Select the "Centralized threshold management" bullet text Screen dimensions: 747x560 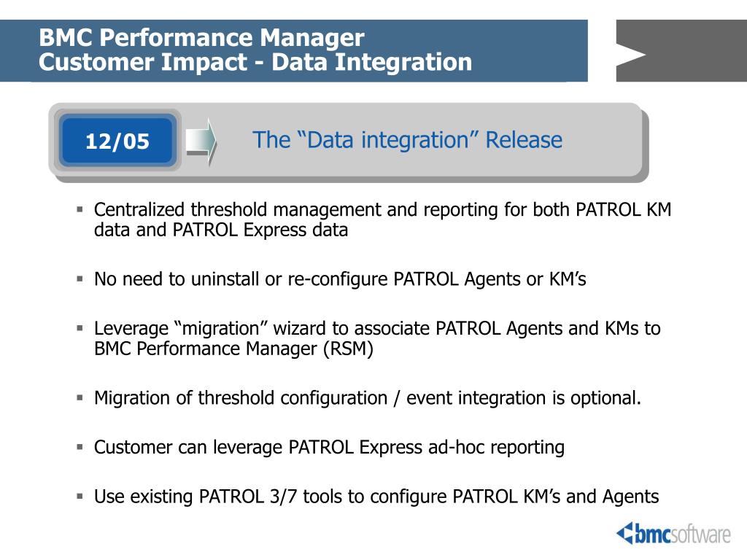[382, 220]
